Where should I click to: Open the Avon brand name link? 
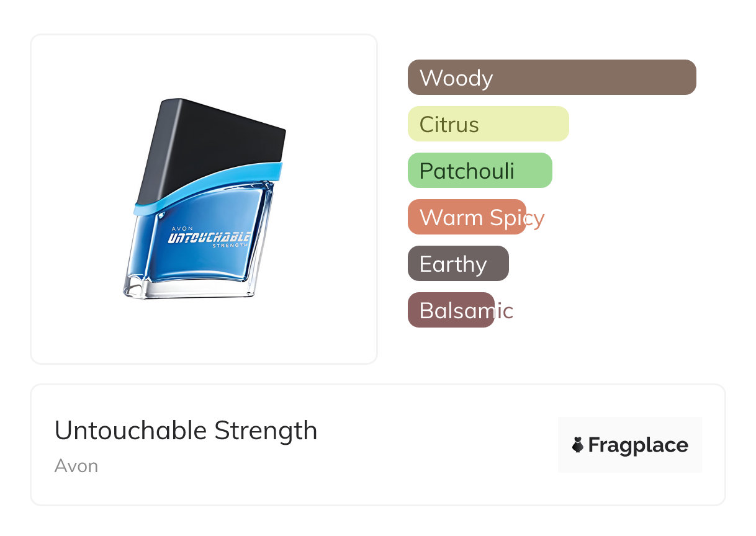[x=76, y=466]
